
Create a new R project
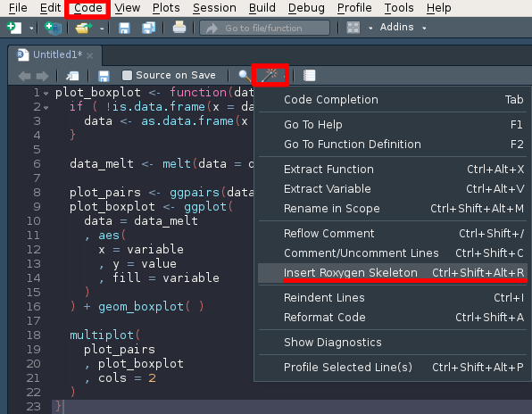pyautogui.click(x=54, y=28)
